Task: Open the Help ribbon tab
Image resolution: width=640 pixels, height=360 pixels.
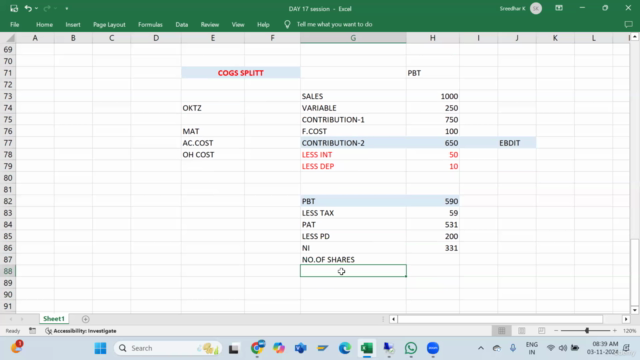Action: (263, 24)
